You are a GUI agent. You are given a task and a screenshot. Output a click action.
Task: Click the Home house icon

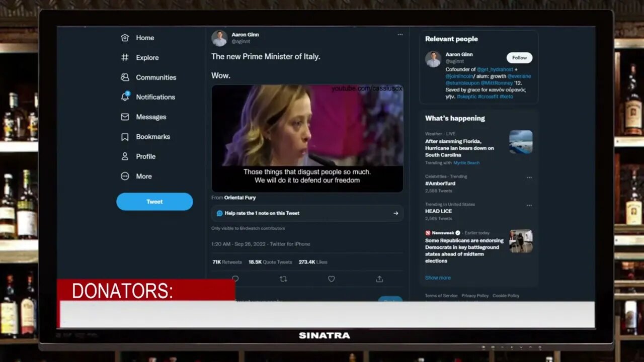pyautogui.click(x=125, y=38)
